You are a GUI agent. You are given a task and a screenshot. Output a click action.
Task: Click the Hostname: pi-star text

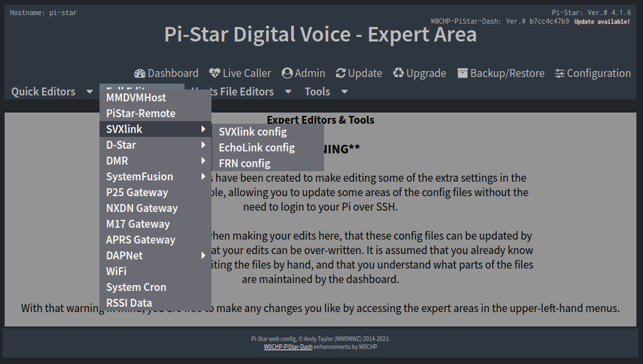pyautogui.click(x=43, y=13)
